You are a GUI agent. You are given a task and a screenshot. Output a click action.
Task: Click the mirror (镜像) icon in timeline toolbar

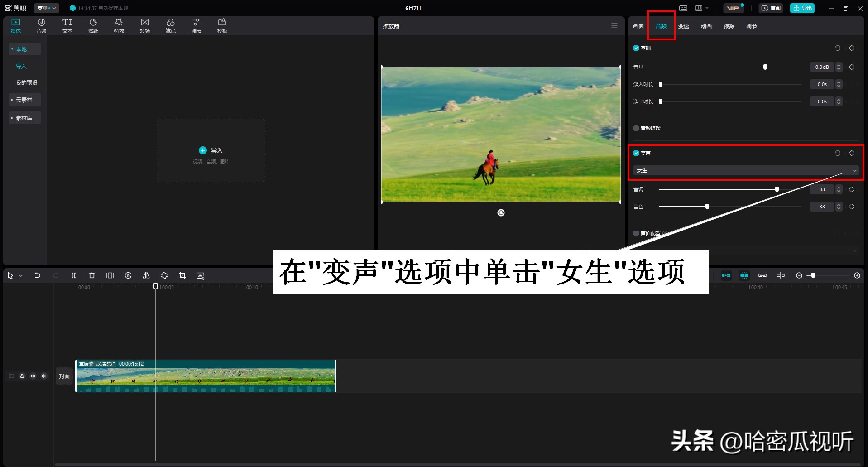[x=146, y=275]
